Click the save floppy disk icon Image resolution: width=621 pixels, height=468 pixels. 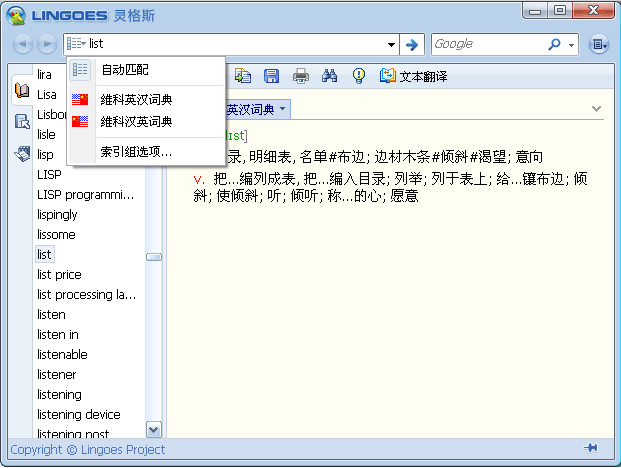272,76
